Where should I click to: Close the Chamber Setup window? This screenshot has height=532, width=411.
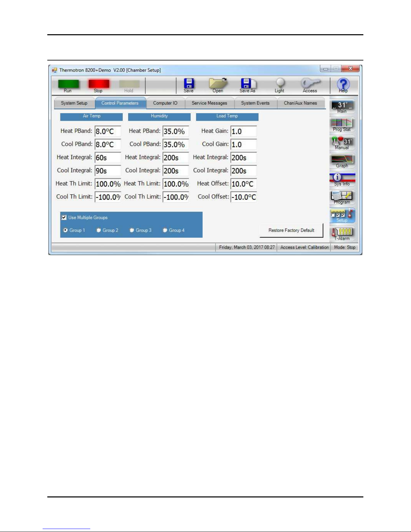tap(350, 68)
